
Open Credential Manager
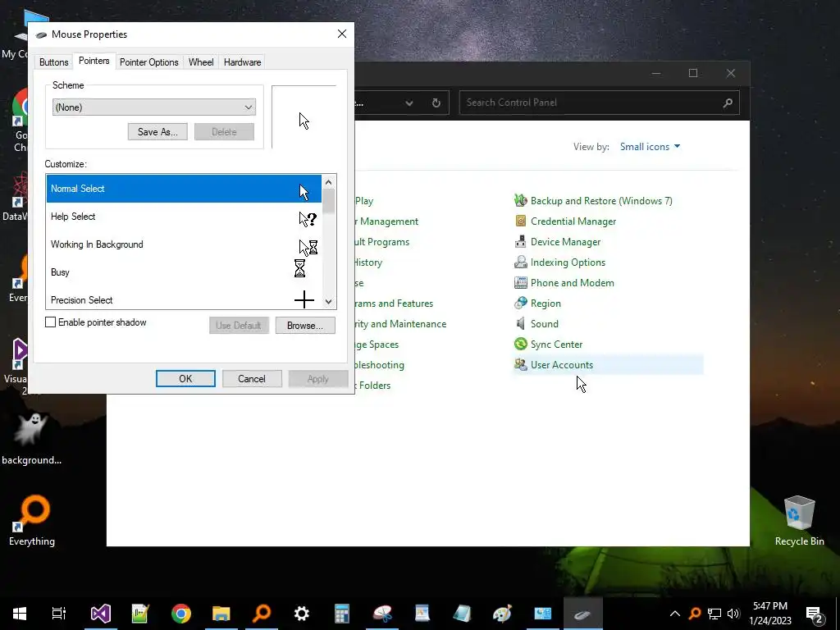[573, 221]
